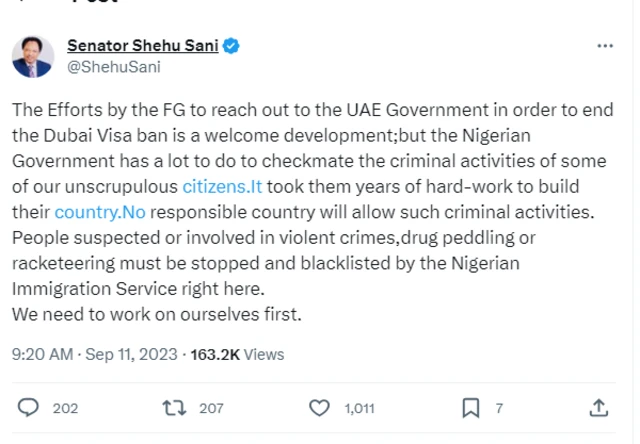The width and height of the screenshot is (640, 444).
Task: Click the reply speech bubble icon
Action: pos(29,408)
